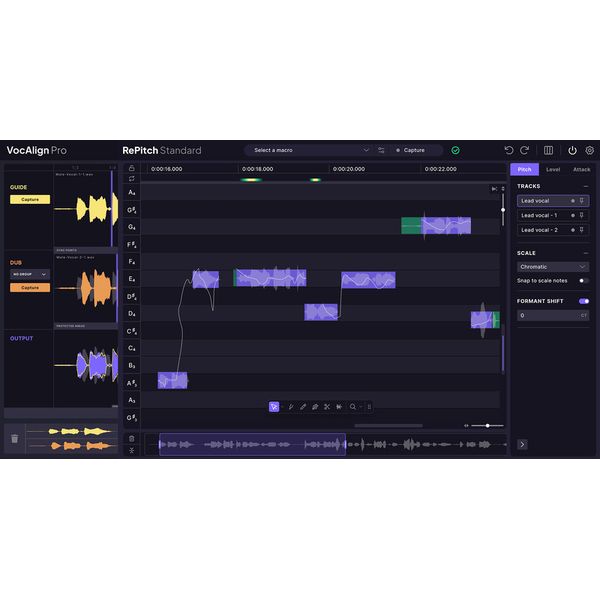
Task: Open the Chromatic scale dropdown
Action: tap(553, 267)
